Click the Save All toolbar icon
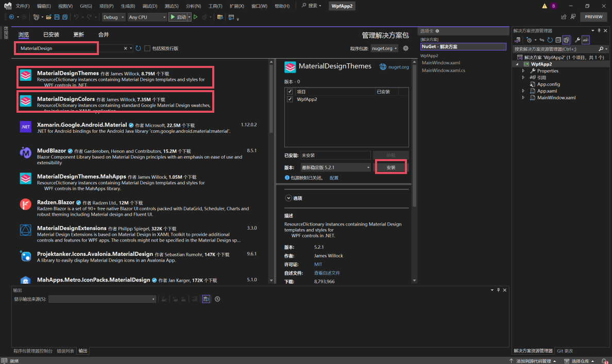Viewport: 612px width, 364px height. click(x=65, y=17)
